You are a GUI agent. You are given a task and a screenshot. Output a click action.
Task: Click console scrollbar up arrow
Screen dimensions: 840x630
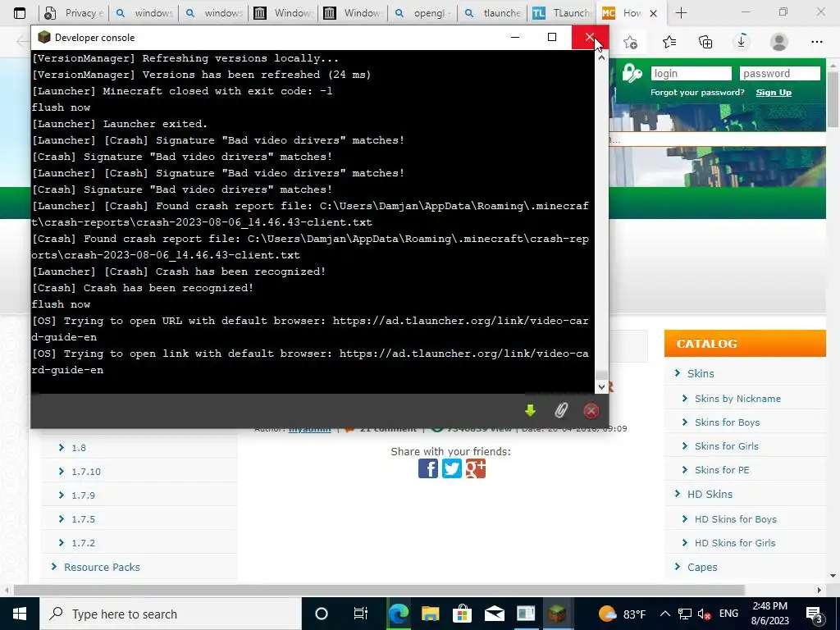[x=601, y=57]
